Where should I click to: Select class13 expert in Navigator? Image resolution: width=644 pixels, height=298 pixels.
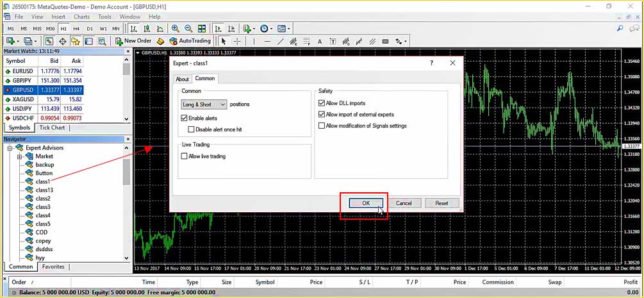[x=44, y=190]
